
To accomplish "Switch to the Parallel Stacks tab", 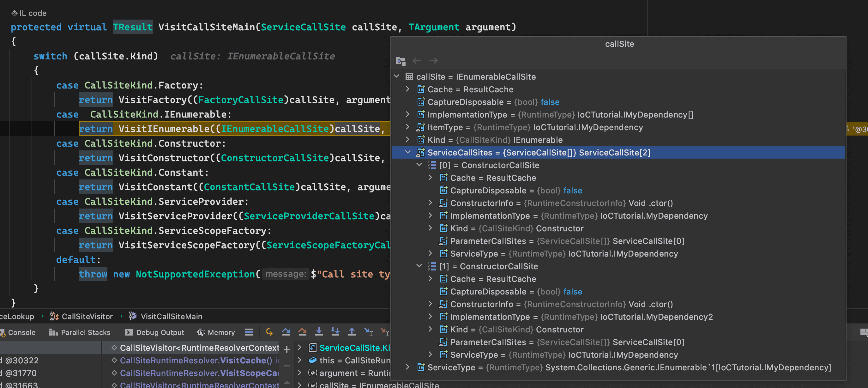I will pyautogui.click(x=85, y=332).
